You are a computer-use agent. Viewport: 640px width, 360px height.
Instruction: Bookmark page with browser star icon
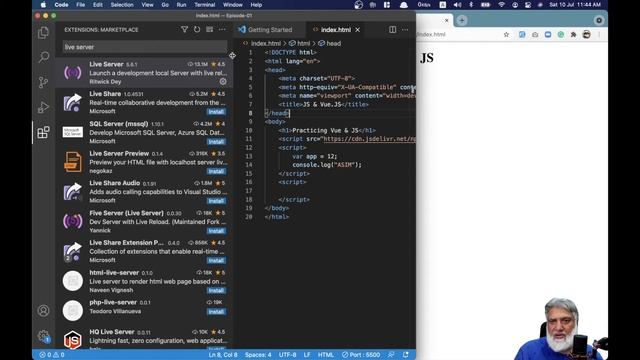[506, 35]
